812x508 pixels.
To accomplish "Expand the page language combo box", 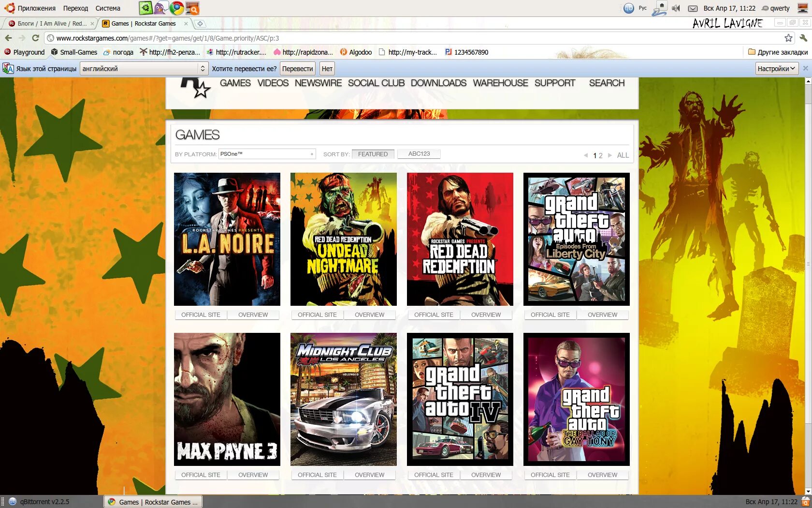I will tap(144, 69).
